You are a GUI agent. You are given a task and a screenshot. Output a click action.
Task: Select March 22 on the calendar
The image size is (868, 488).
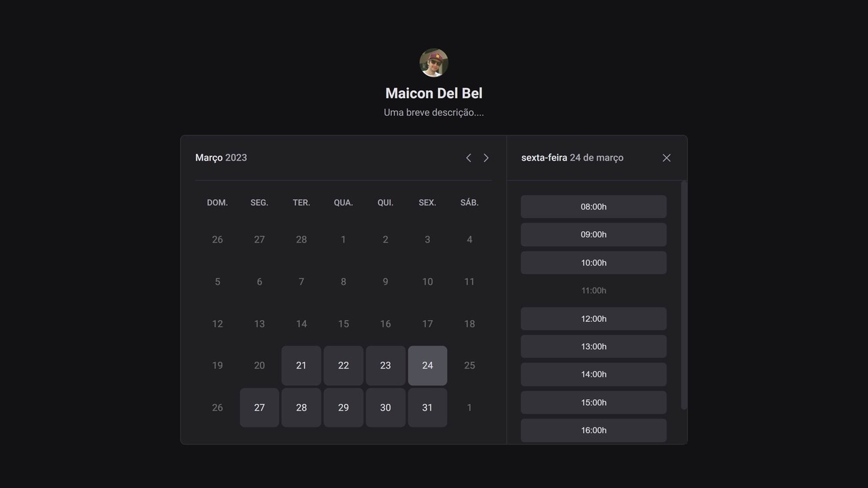[x=343, y=365]
